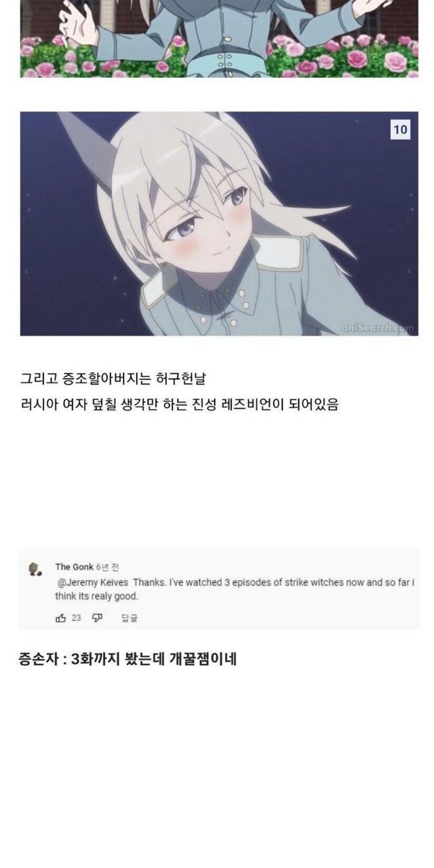The width and height of the screenshot is (434, 868).
Task: Open the silver-haired character image
Action: [x=219, y=223]
